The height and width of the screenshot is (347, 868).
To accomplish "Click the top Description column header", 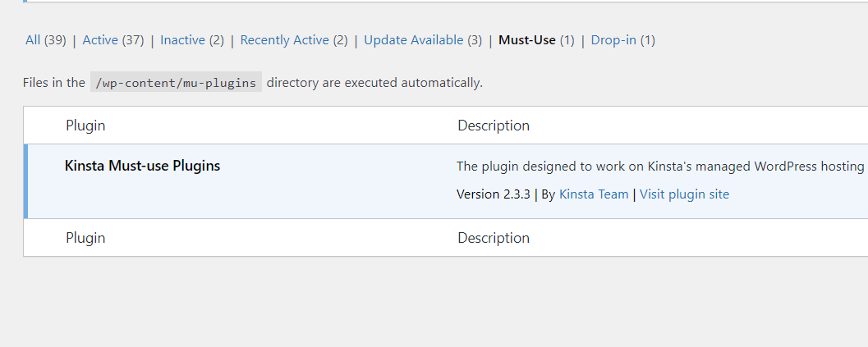I will [x=494, y=126].
